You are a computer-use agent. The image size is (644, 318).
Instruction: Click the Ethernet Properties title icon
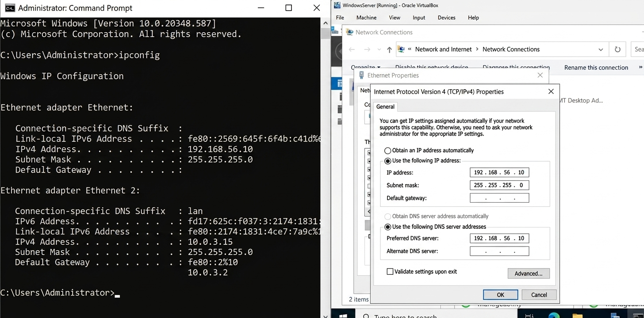click(361, 75)
